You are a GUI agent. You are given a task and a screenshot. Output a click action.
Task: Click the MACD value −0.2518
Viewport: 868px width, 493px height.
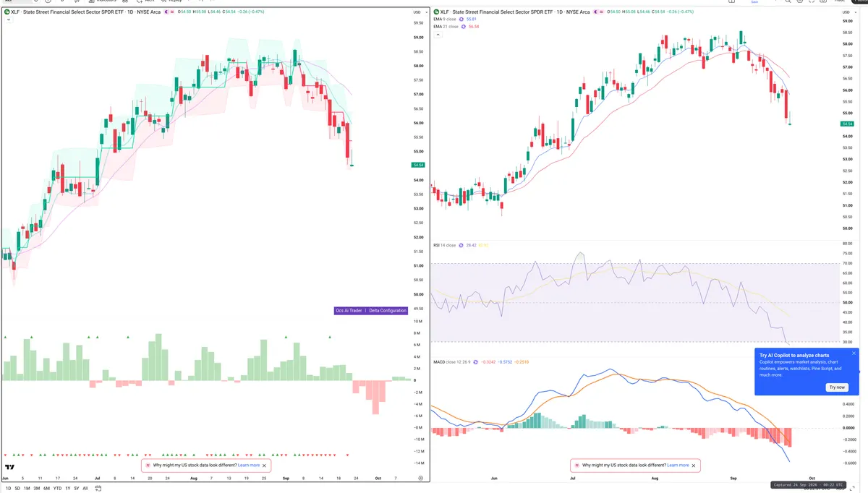click(x=522, y=362)
